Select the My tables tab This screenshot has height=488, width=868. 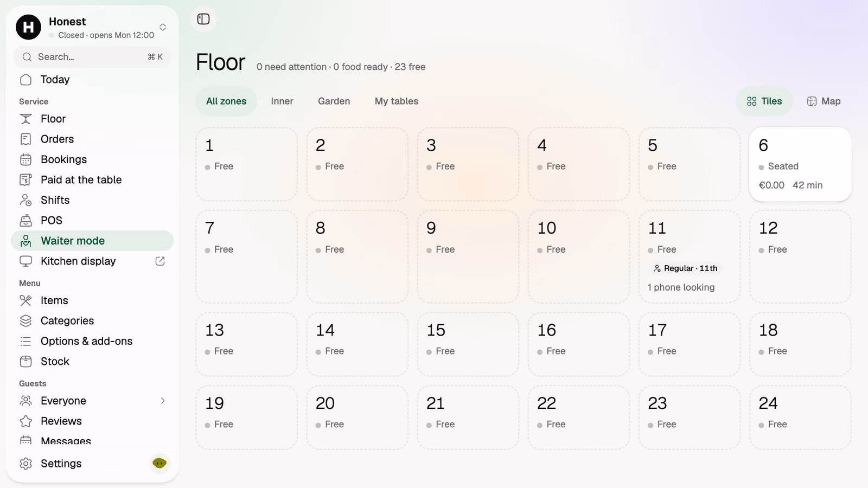pyautogui.click(x=397, y=101)
